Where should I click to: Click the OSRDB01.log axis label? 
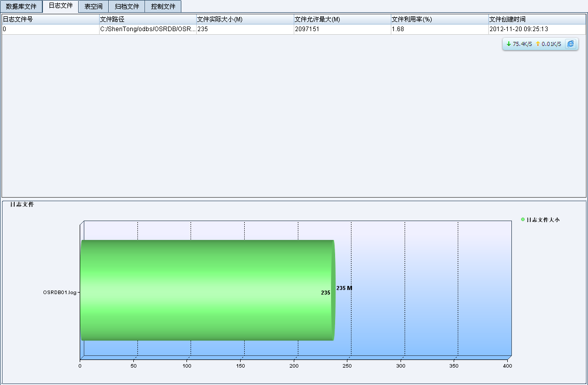coord(59,293)
